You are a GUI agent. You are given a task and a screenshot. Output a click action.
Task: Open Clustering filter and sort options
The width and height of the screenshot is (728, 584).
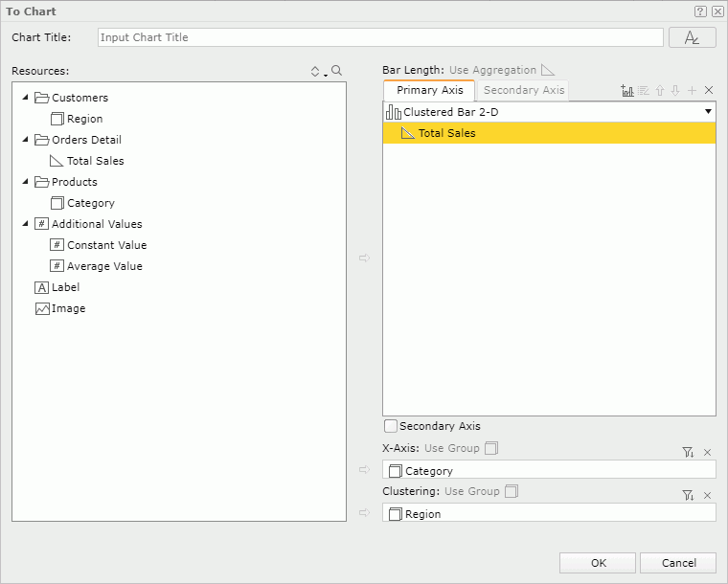click(688, 495)
